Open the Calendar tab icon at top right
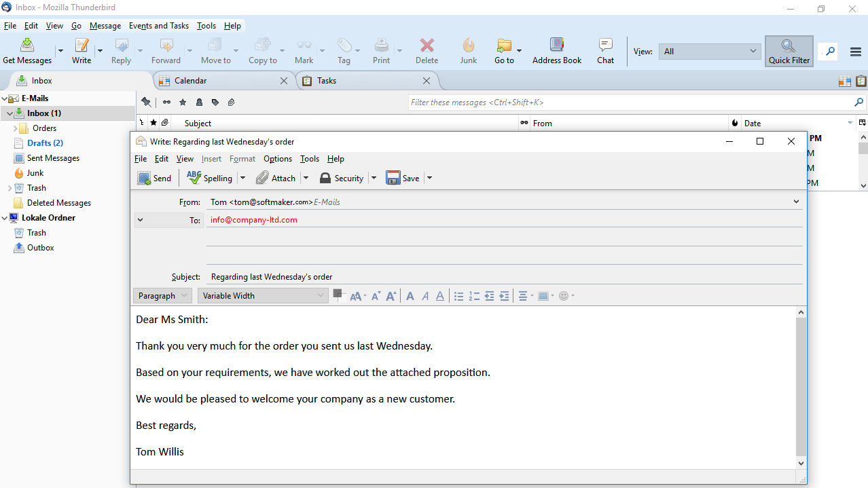868x488 pixels. coord(845,81)
